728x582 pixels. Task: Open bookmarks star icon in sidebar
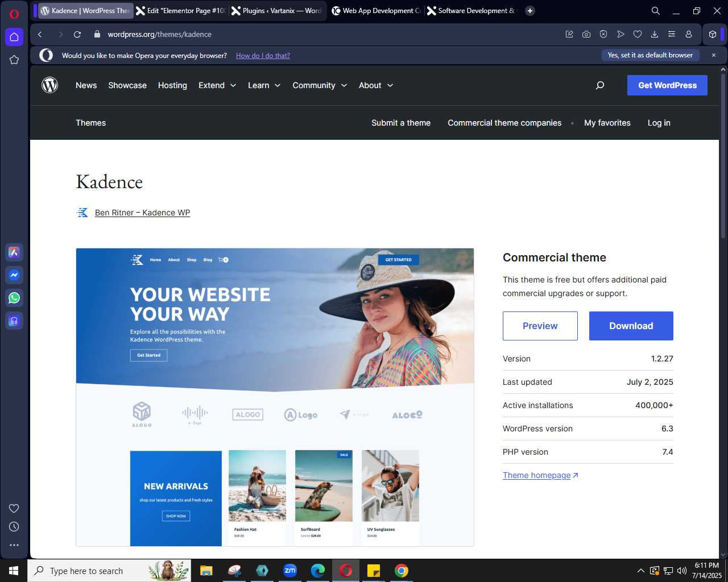tap(14, 60)
